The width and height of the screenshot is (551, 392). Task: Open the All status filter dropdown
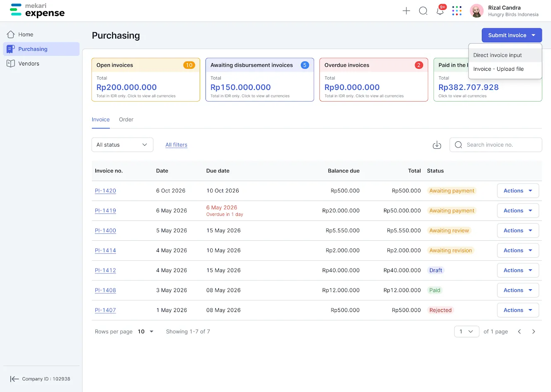point(122,145)
